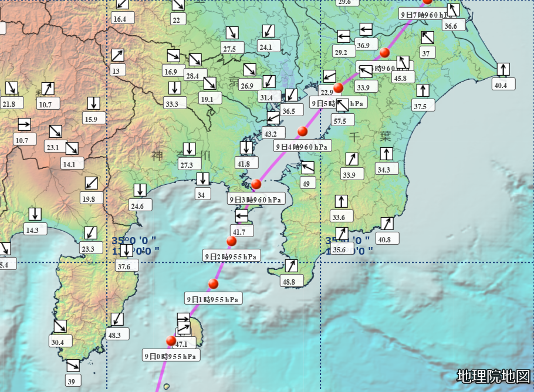Select the wind arrow icon above 41.8
Image resolution: width=534 pixels, height=392 pixels.
coord(246,148)
